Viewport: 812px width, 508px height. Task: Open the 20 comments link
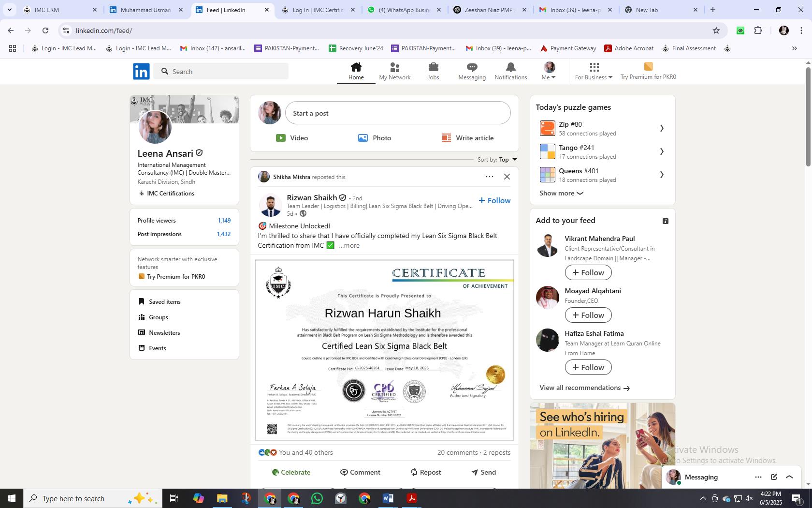click(458, 452)
